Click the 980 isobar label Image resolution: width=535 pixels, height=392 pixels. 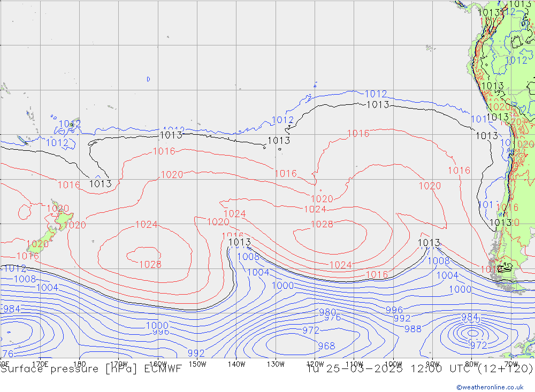[x=327, y=312]
